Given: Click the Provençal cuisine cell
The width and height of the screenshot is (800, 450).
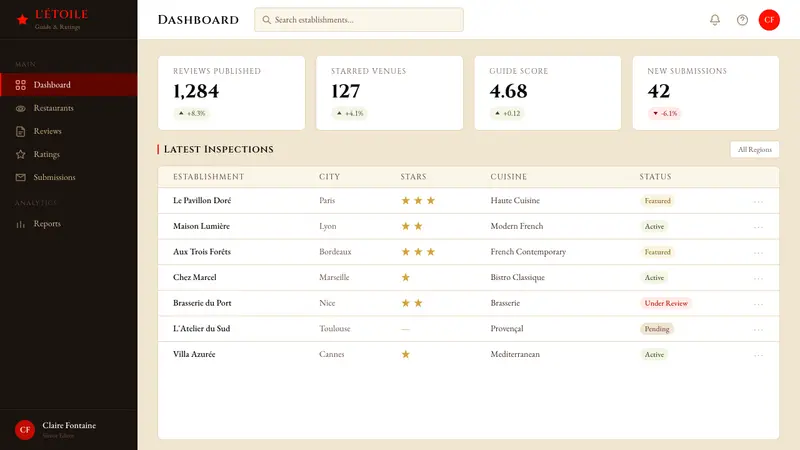Looking at the screenshot, I should (507, 329).
